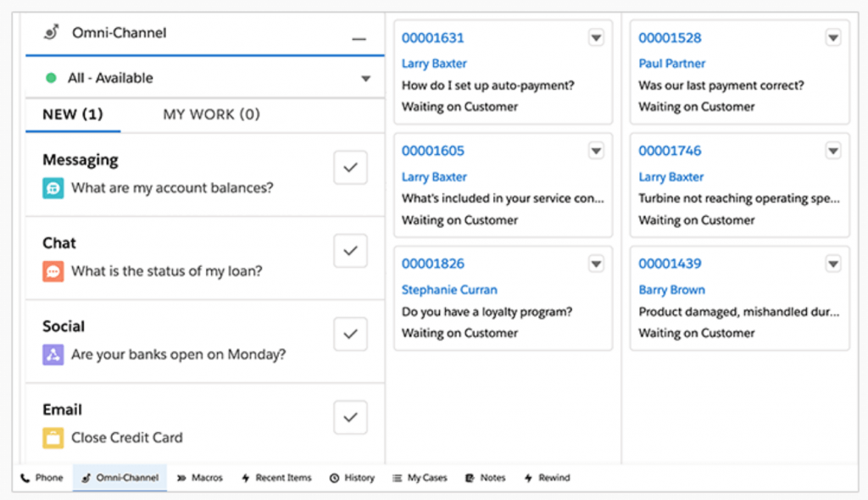Open the Macros utility
Viewport: 868px width, 500px height.
coord(199,477)
